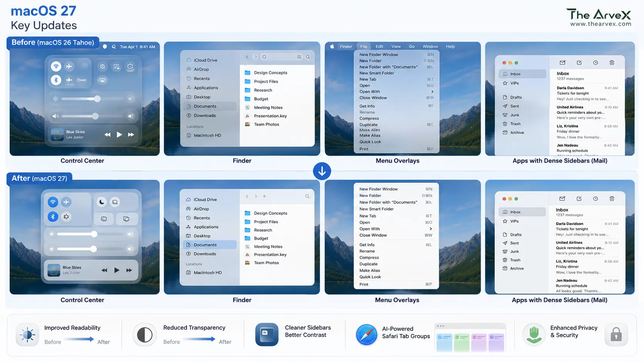The image size is (644, 362).
Task: Open the Window menu in Before menu bar
Action: (x=430, y=47)
